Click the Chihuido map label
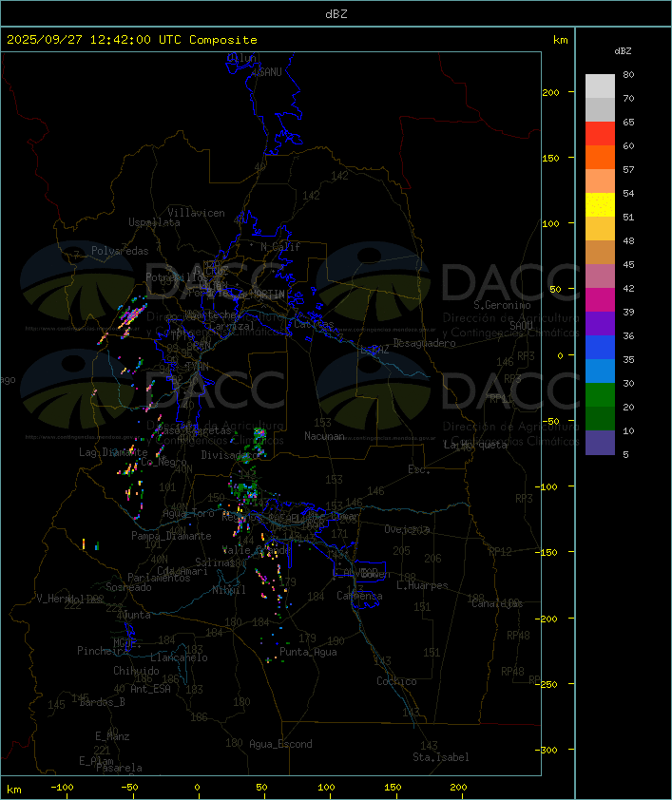 click(136, 671)
